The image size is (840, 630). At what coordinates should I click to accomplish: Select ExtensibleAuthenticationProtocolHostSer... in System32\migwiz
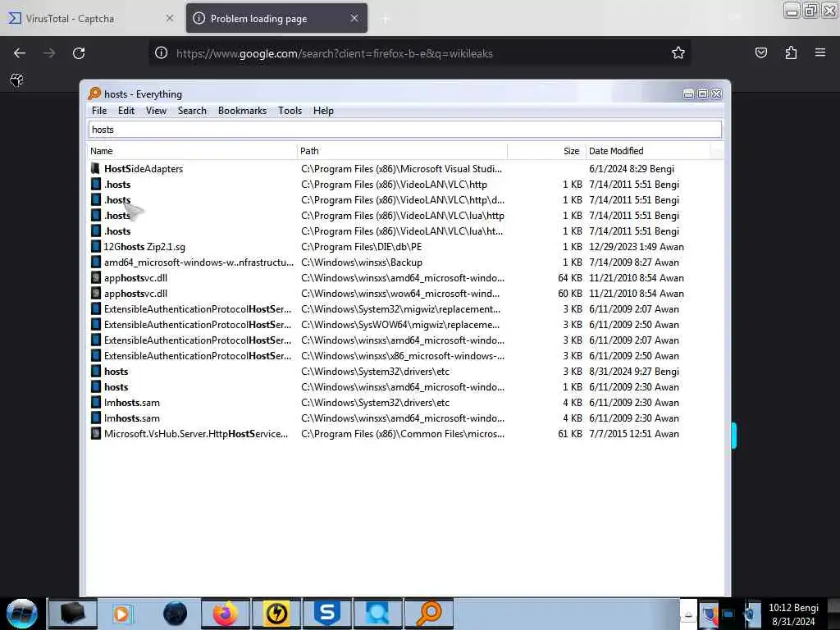[198, 309]
